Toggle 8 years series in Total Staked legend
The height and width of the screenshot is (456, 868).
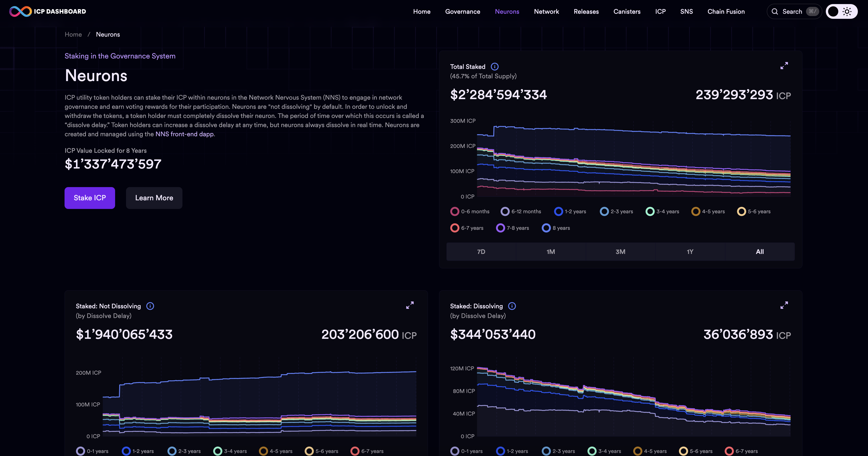pyautogui.click(x=556, y=228)
